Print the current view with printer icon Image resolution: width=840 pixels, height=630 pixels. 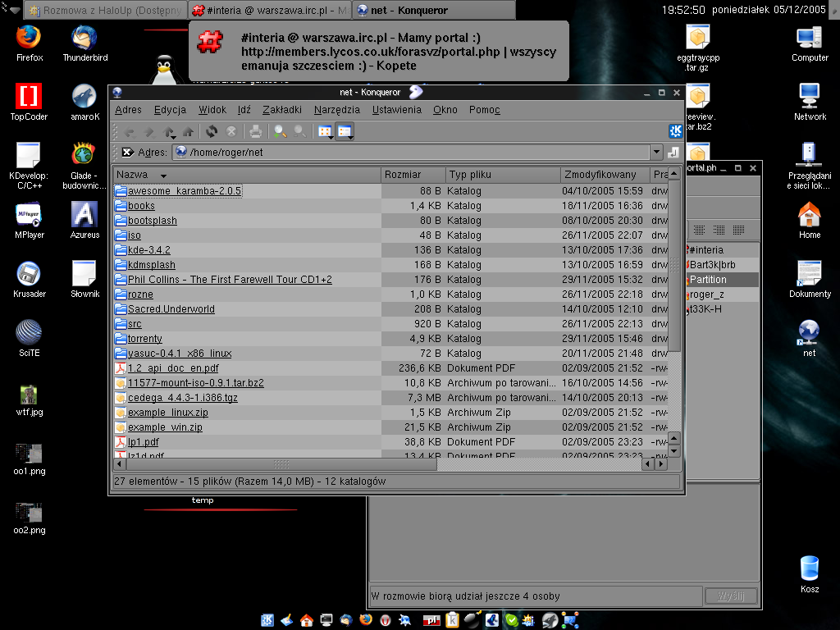click(256, 131)
